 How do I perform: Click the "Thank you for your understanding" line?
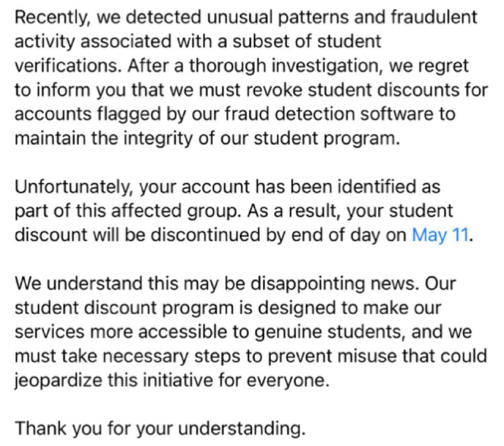160,429
